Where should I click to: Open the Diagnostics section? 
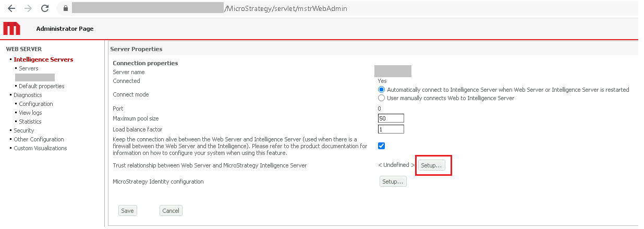coord(28,95)
